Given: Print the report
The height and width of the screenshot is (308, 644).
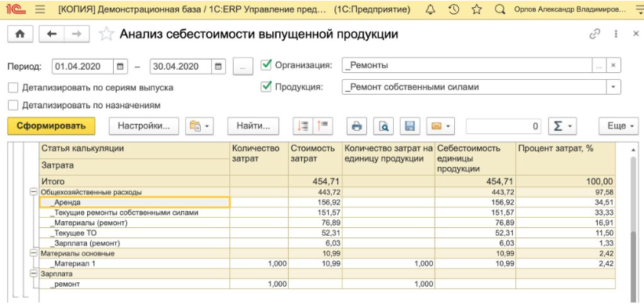Looking at the screenshot, I should point(357,126).
